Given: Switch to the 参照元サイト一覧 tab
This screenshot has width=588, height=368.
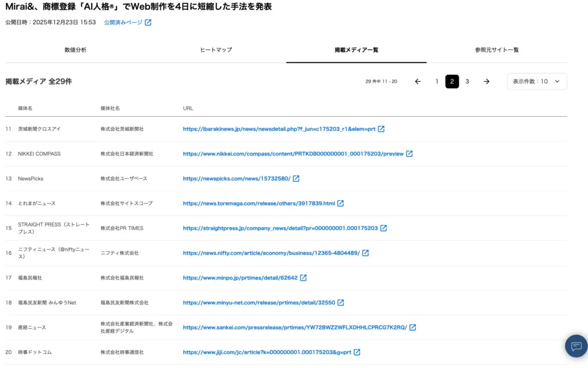Looking at the screenshot, I should [x=496, y=50].
